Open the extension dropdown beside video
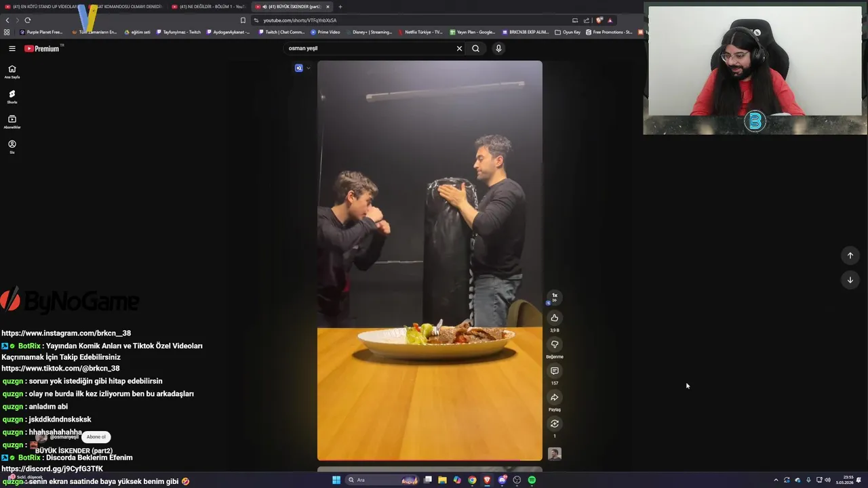This screenshot has width=868, height=488. pos(309,68)
